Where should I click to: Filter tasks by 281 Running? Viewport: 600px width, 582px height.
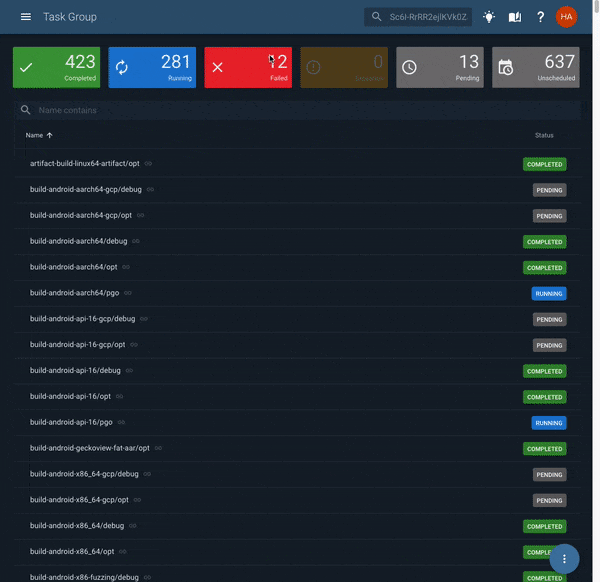152,67
